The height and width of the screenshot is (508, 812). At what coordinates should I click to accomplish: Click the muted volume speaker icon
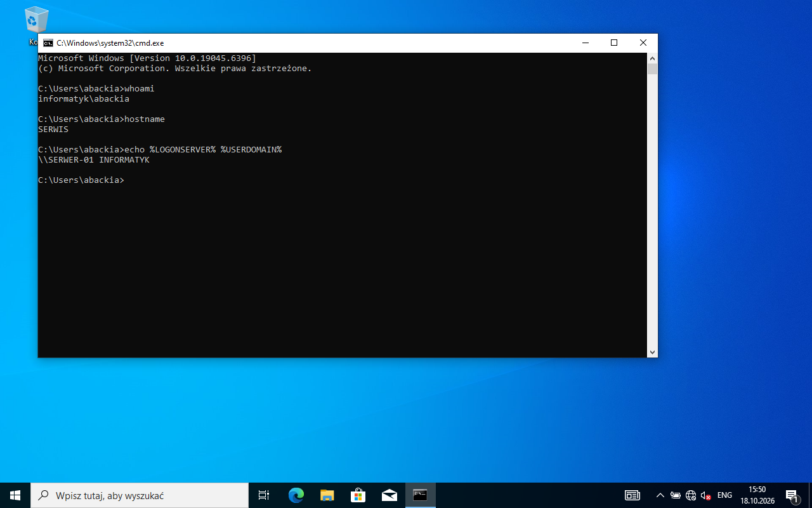coord(705,495)
